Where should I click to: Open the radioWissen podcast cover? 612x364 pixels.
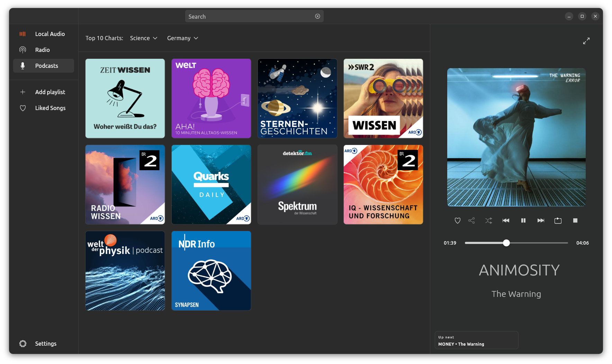[125, 184]
